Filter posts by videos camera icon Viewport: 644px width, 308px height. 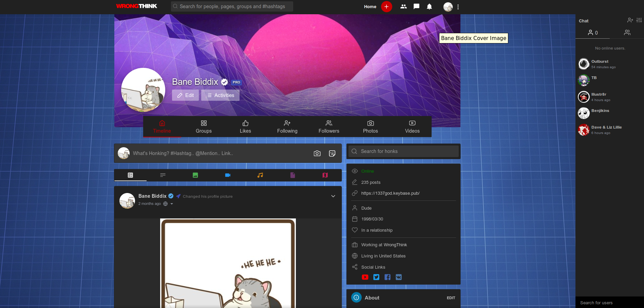click(228, 175)
